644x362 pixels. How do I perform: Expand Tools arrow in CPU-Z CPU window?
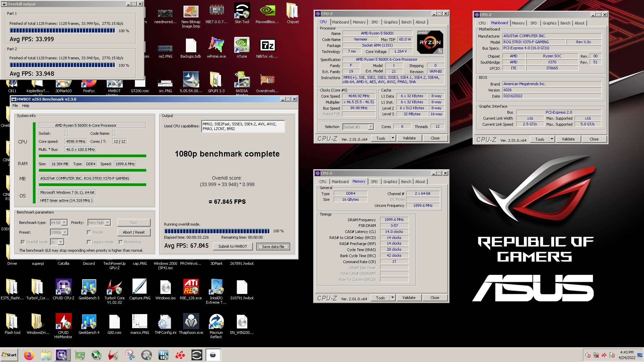click(393, 138)
